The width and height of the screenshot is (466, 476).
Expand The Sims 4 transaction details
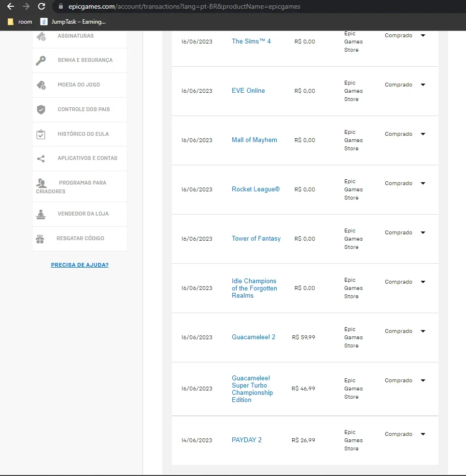(423, 35)
